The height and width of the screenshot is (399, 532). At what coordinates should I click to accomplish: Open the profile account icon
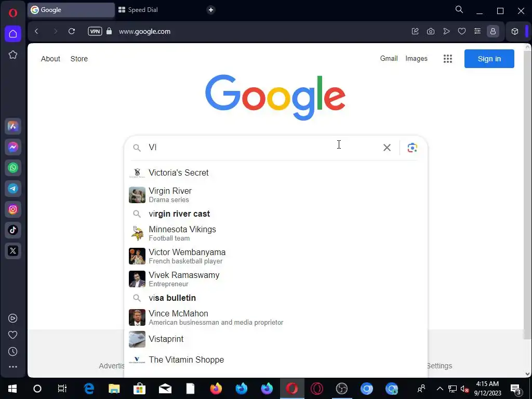coord(493,31)
